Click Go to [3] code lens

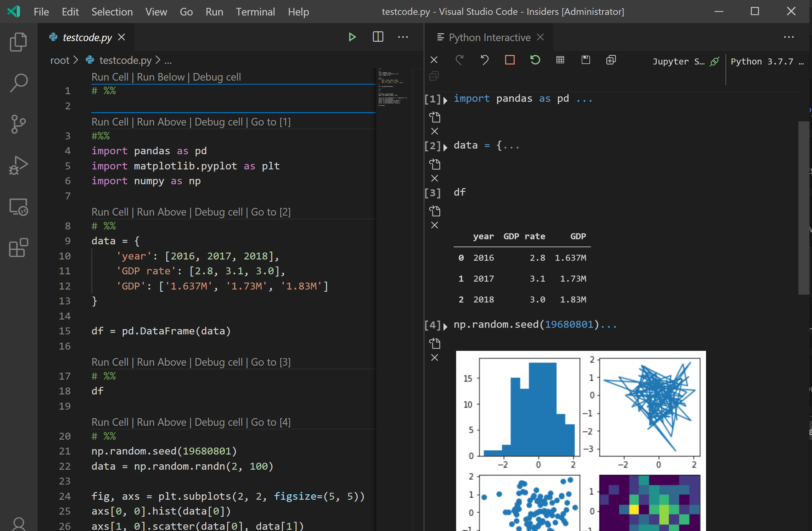click(270, 362)
